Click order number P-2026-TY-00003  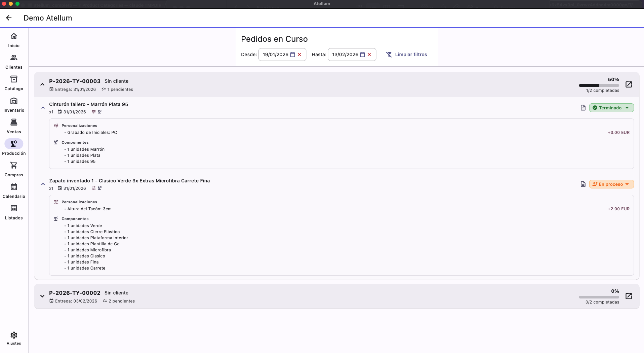coord(75,81)
